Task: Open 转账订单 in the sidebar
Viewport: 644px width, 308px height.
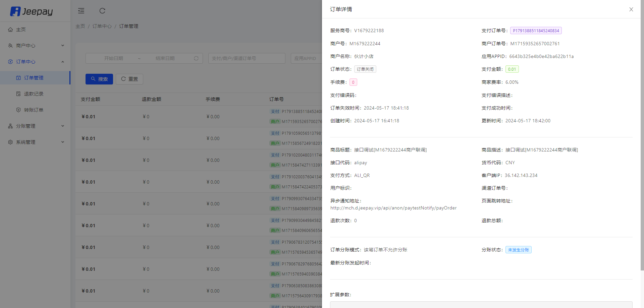Action: tap(34, 110)
